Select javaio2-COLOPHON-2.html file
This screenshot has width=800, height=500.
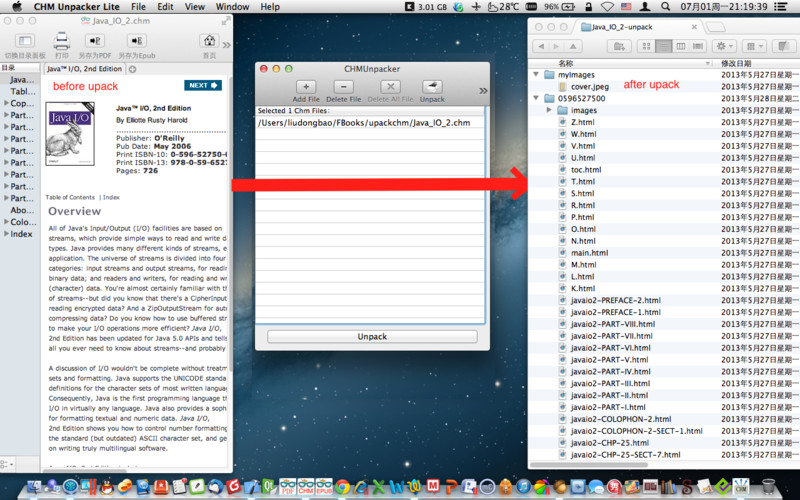(x=621, y=419)
